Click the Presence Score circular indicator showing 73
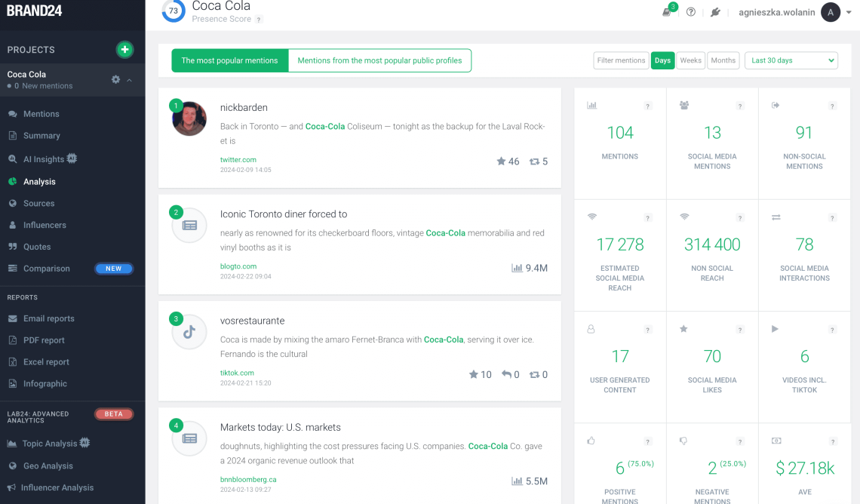Screen dimensions: 860x504 [x=173, y=12]
